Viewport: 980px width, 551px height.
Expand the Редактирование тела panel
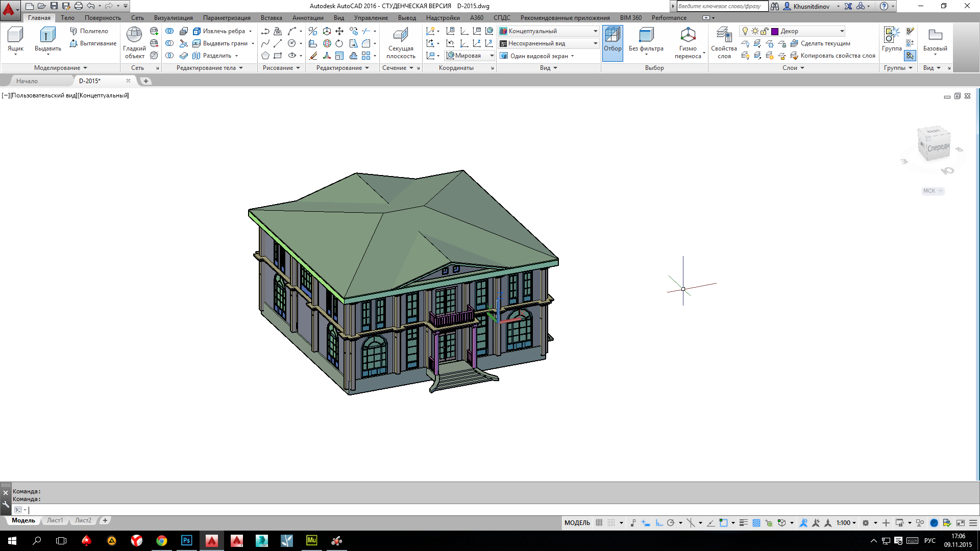click(x=210, y=68)
